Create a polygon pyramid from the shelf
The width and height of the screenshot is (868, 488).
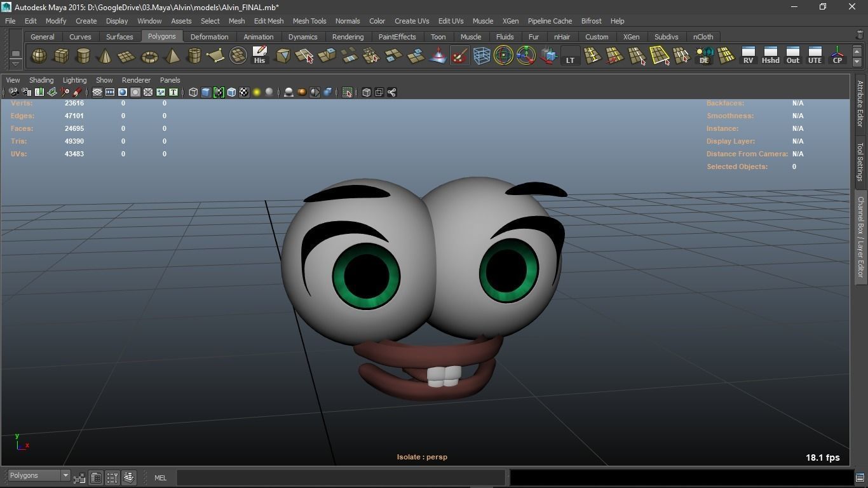click(x=172, y=56)
